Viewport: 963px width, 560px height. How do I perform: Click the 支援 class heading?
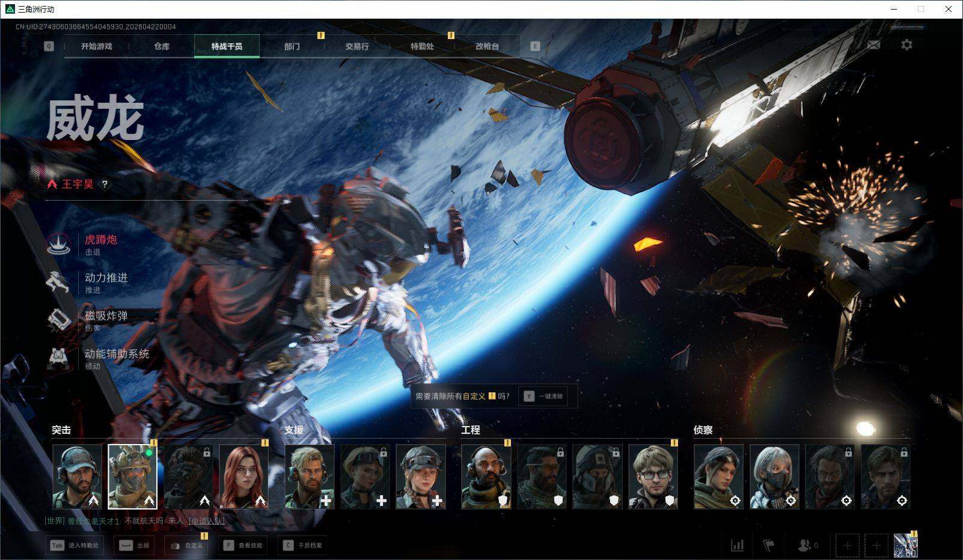[294, 430]
